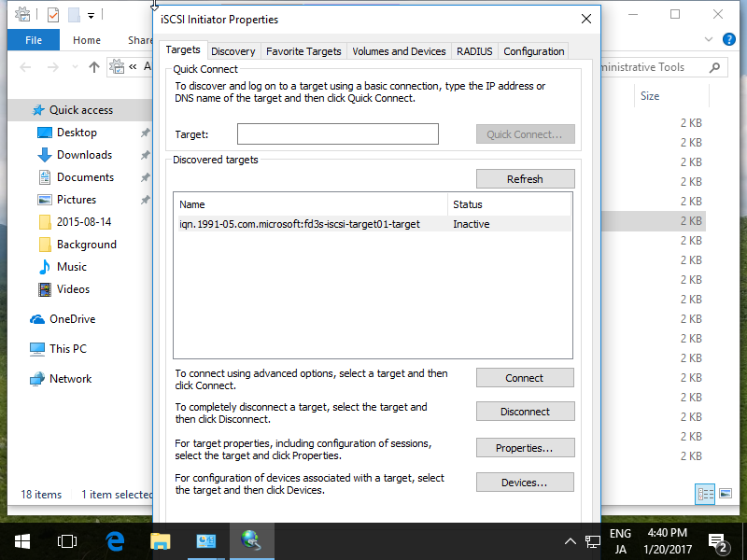This screenshot has width=747, height=560.
Task: Launch Microsoft Edge from taskbar
Action: [x=115, y=541]
